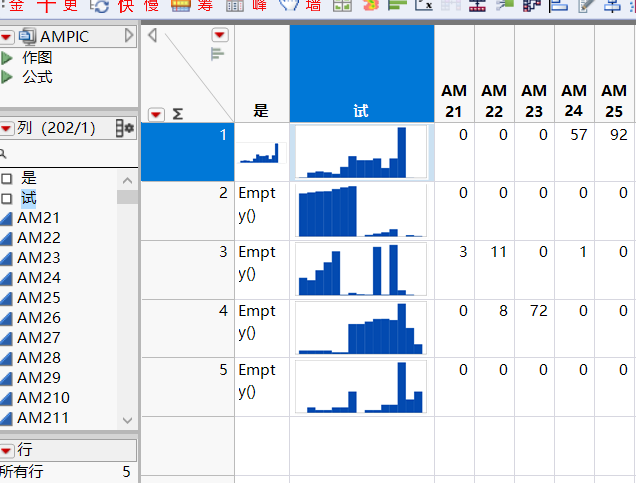Click the small row 1 thumbnail in 是 column
The image size is (636, 483).
point(262,153)
